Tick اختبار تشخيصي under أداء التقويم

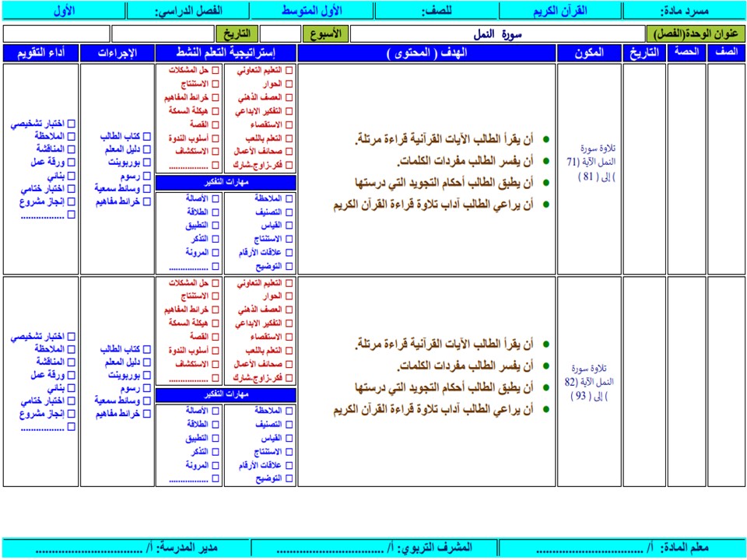[70, 122]
